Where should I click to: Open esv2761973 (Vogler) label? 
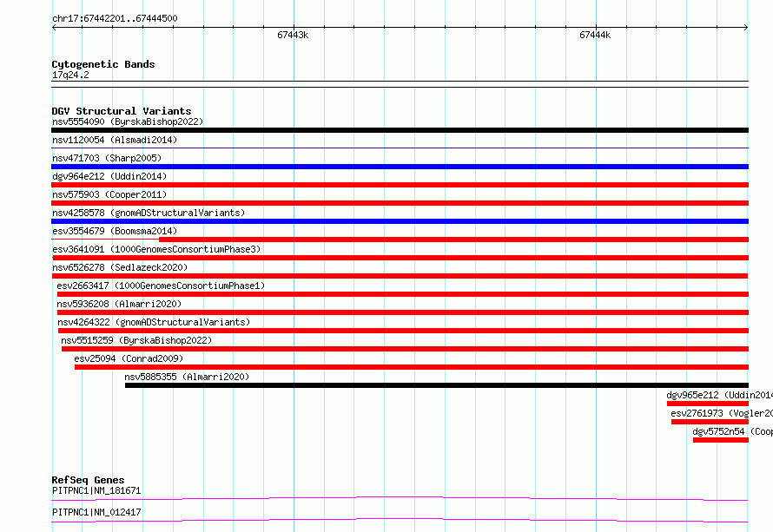(722, 413)
